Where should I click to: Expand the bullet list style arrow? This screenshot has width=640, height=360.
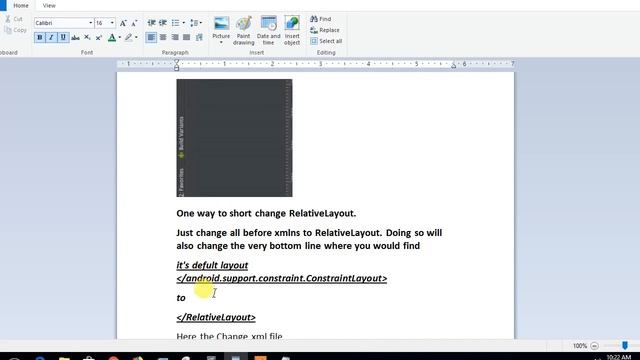[183, 23]
